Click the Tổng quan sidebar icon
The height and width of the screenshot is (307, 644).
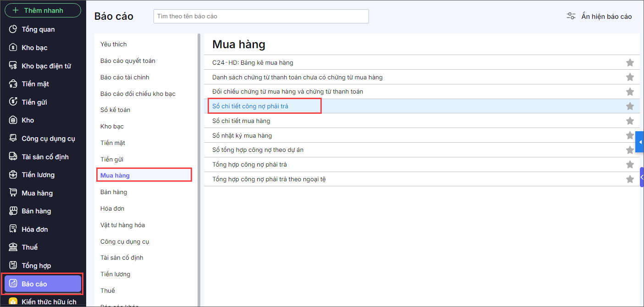coord(13,29)
